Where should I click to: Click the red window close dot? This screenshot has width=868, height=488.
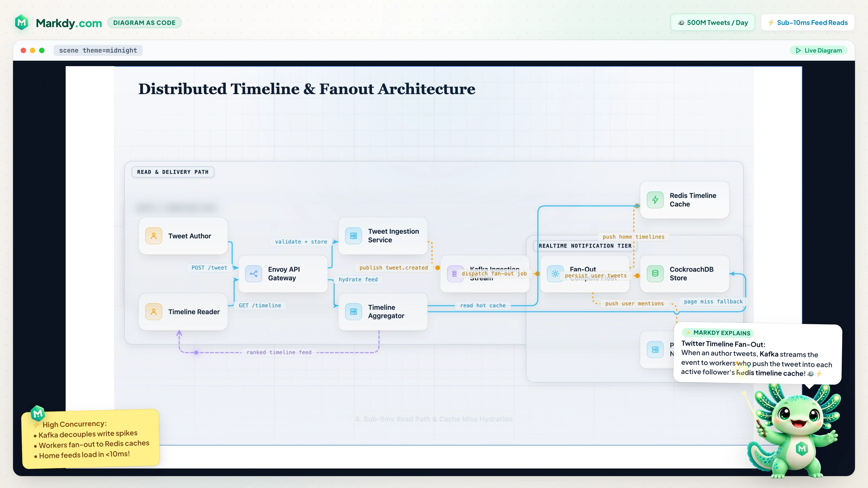point(23,50)
